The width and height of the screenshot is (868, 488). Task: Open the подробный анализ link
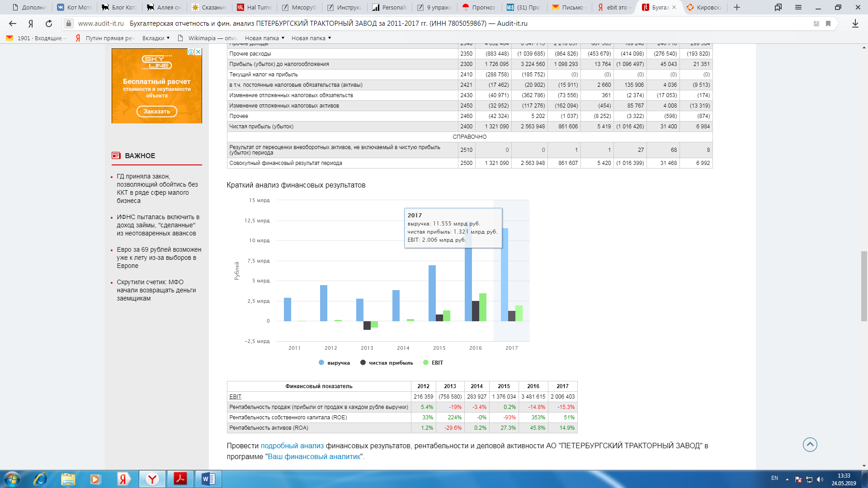[292, 446]
